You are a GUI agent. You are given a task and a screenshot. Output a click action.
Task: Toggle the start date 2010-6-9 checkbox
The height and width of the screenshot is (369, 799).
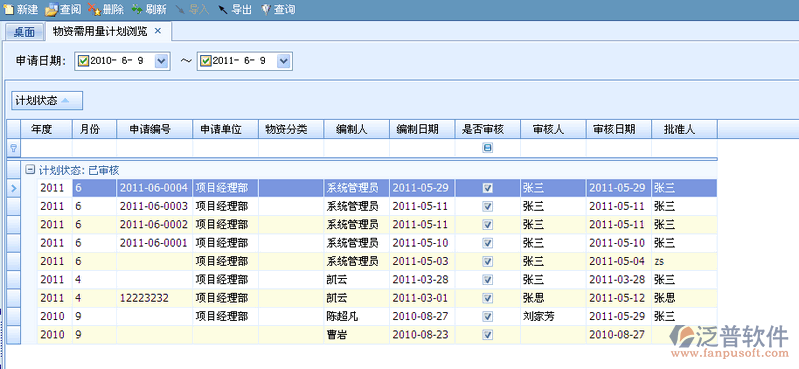point(84,61)
